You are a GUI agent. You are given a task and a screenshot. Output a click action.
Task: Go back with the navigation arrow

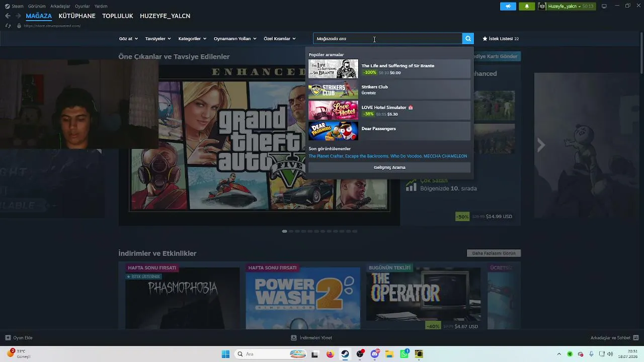(8, 16)
